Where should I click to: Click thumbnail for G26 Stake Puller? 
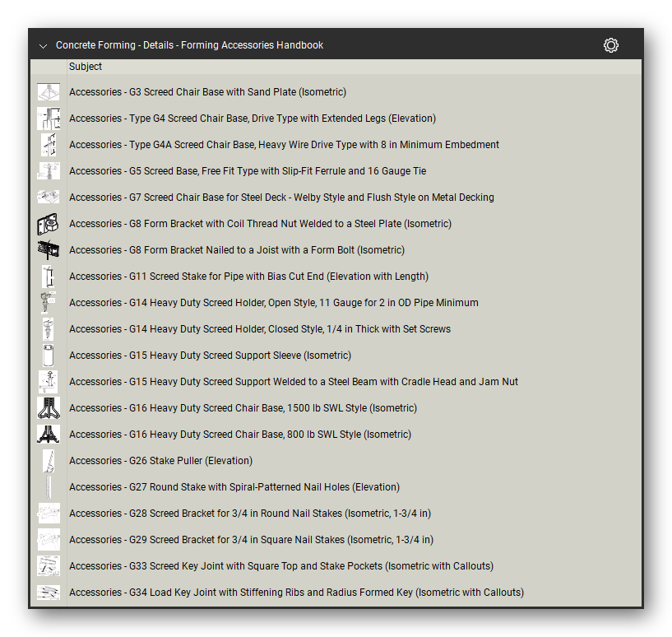(x=49, y=461)
